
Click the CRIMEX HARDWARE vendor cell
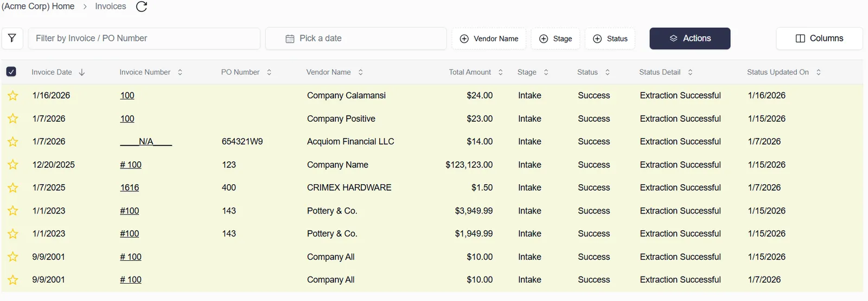349,187
